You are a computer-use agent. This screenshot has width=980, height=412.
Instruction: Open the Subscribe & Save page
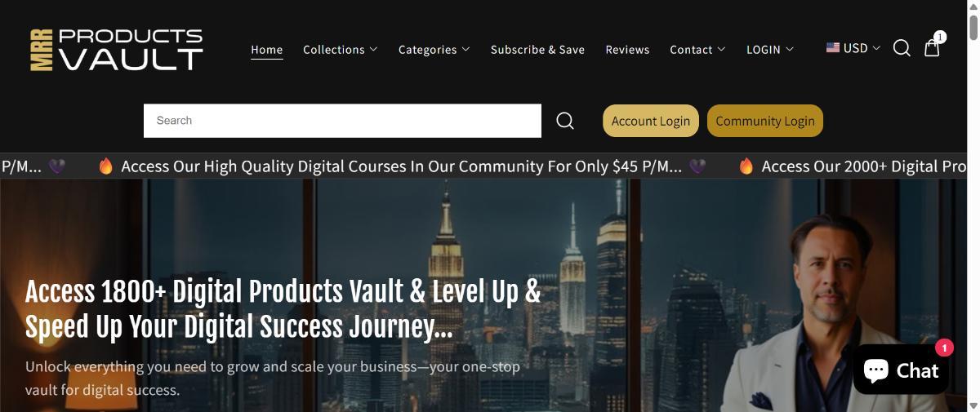pyautogui.click(x=537, y=50)
